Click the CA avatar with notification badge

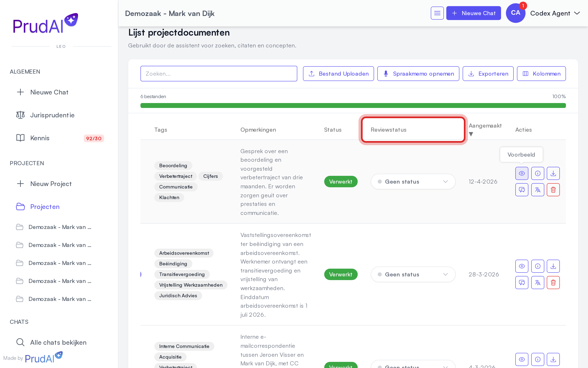pyautogui.click(x=516, y=13)
